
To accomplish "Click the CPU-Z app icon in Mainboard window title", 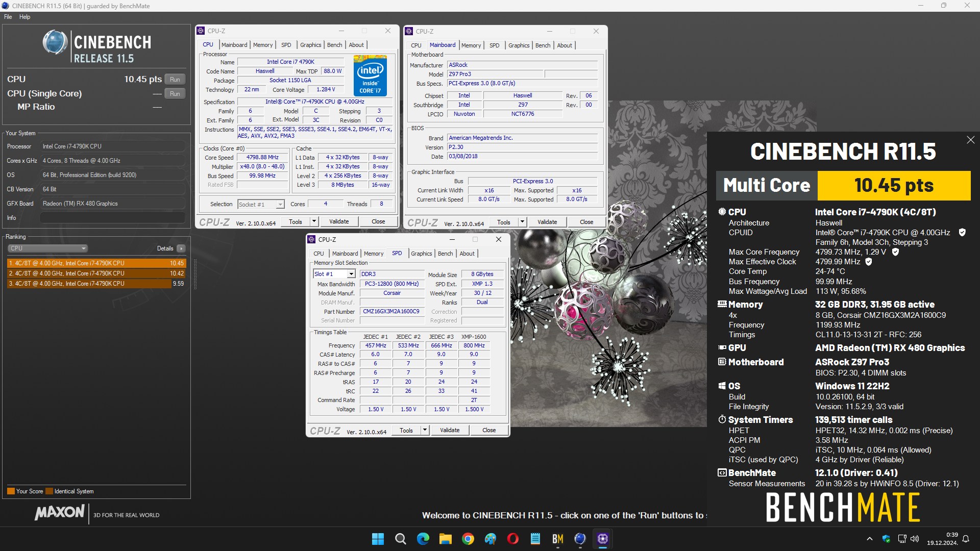I will [x=409, y=32].
